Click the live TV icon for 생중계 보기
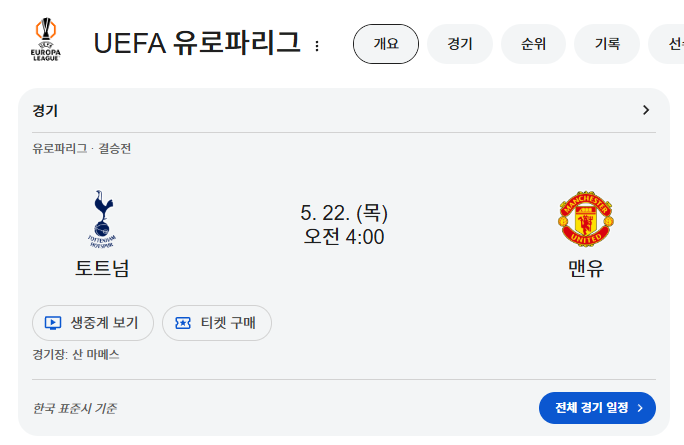This screenshot has width=684, height=445. (x=53, y=323)
